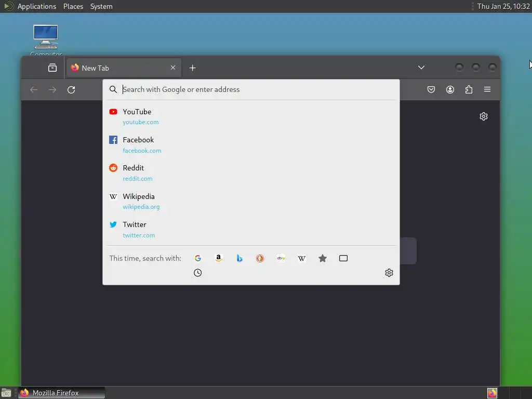Open Save to Pocket icon

pyautogui.click(x=431, y=89)
